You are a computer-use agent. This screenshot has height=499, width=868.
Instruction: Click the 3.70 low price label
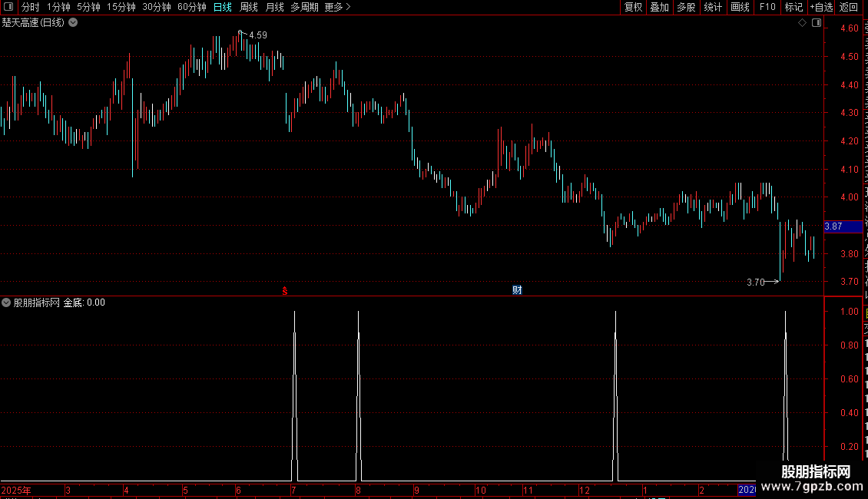coord(756,283)
